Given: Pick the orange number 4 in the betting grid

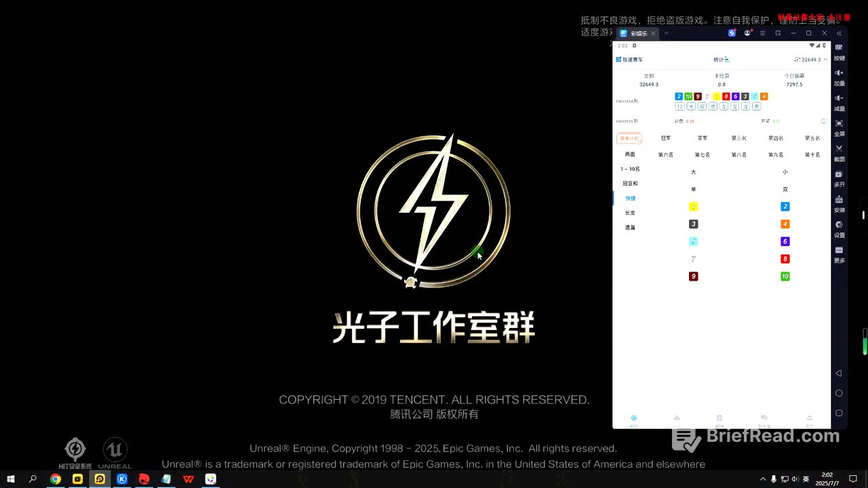Looking at the screenshot, I should (x=785, y=224).
